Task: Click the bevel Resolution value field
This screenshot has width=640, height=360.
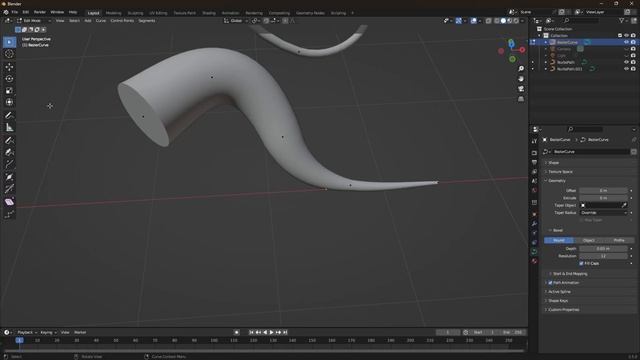Action: point(603,256)
